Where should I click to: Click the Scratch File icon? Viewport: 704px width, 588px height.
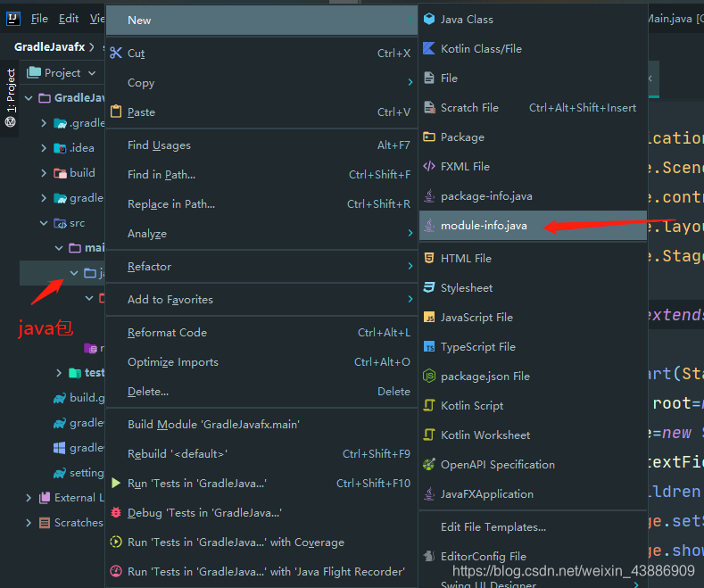pos(429,107)
